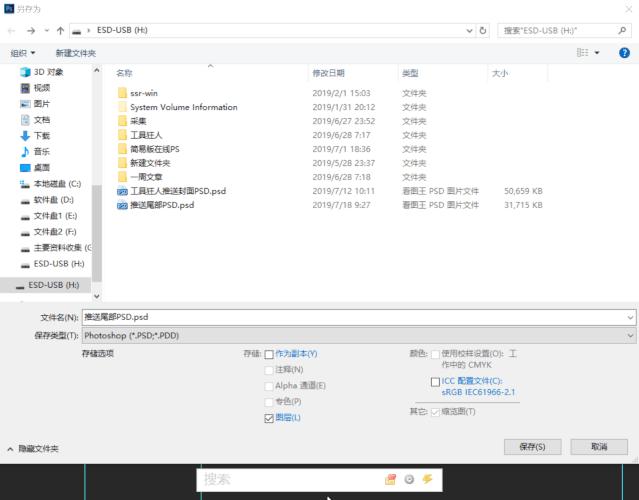This screenshot has width=639, height=500.
Task: Open the 采集 folder icon
Action: tap(122, 121)
